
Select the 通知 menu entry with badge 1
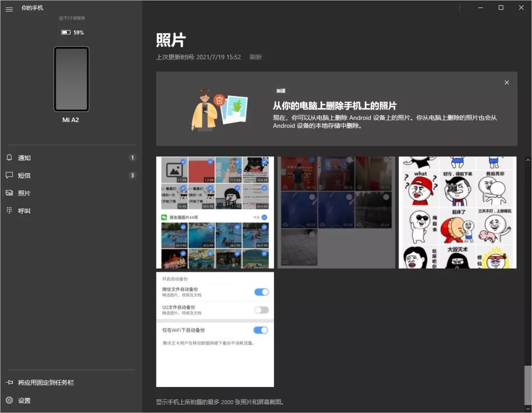pyautogui.click(x=132, y=158)
